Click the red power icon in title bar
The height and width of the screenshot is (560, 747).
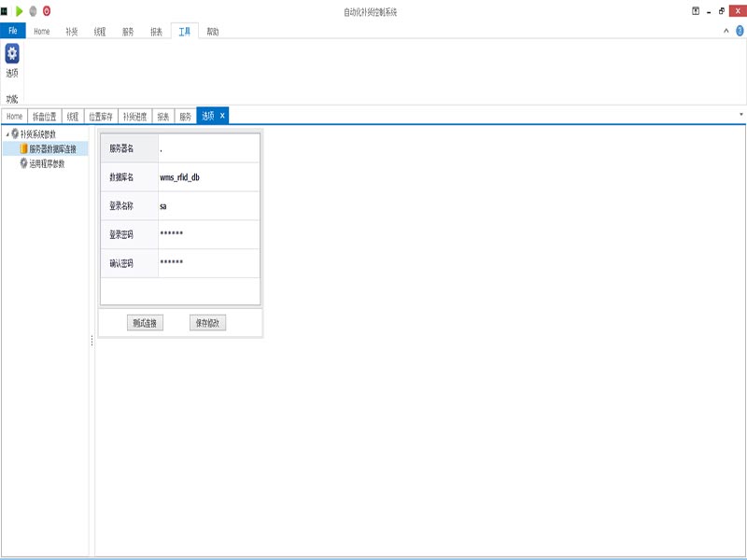coord(47,11)
